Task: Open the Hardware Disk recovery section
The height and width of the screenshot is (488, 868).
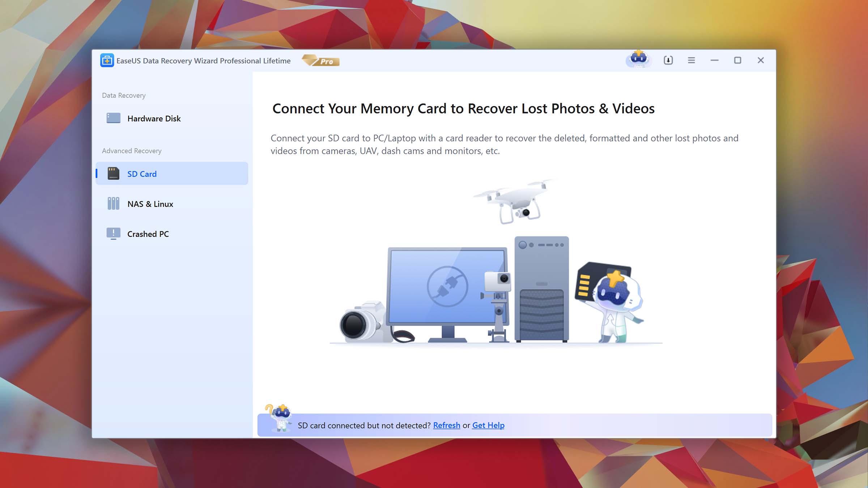Action: click(172, 119)
